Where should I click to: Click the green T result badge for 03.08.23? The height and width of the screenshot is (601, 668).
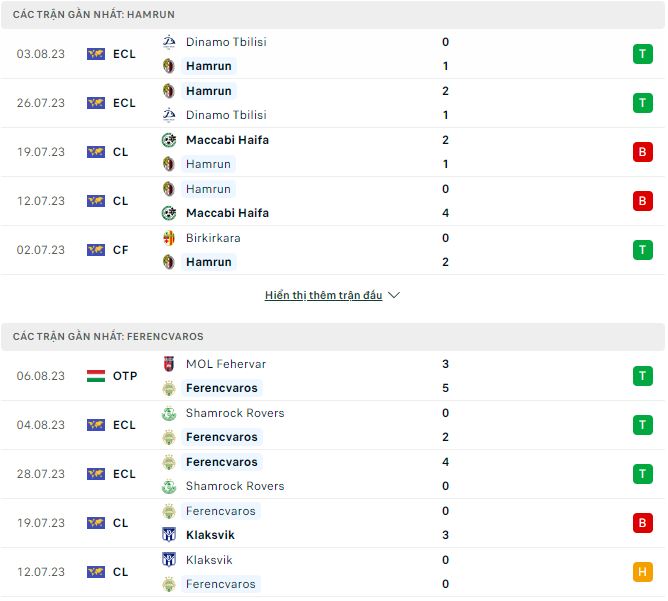[641, 54]
